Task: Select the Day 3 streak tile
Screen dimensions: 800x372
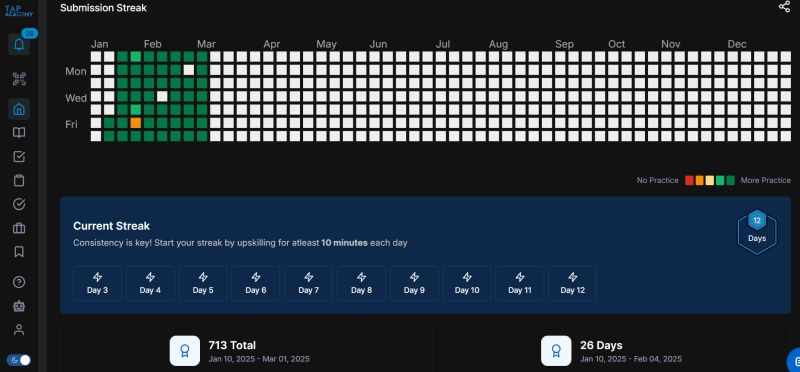Action: click(97, 283)
